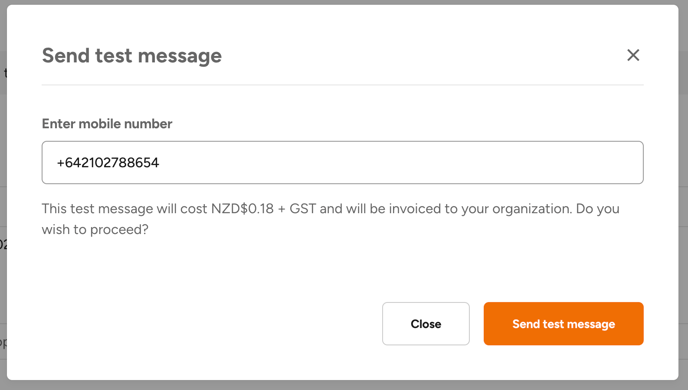Choose Close next to the orange button
This screenshot has height=390, width=688.
[426, 324]
